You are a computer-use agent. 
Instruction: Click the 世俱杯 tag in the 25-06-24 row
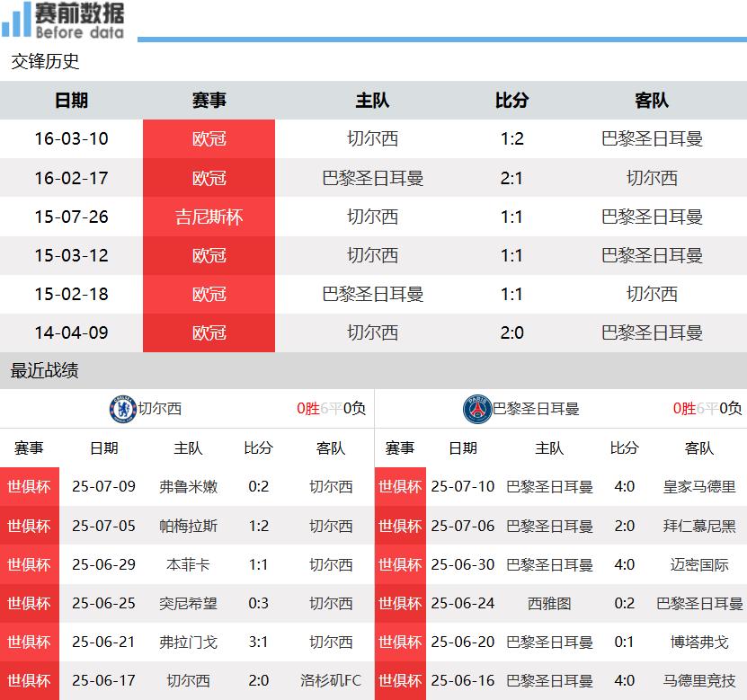tap(400, 603)
